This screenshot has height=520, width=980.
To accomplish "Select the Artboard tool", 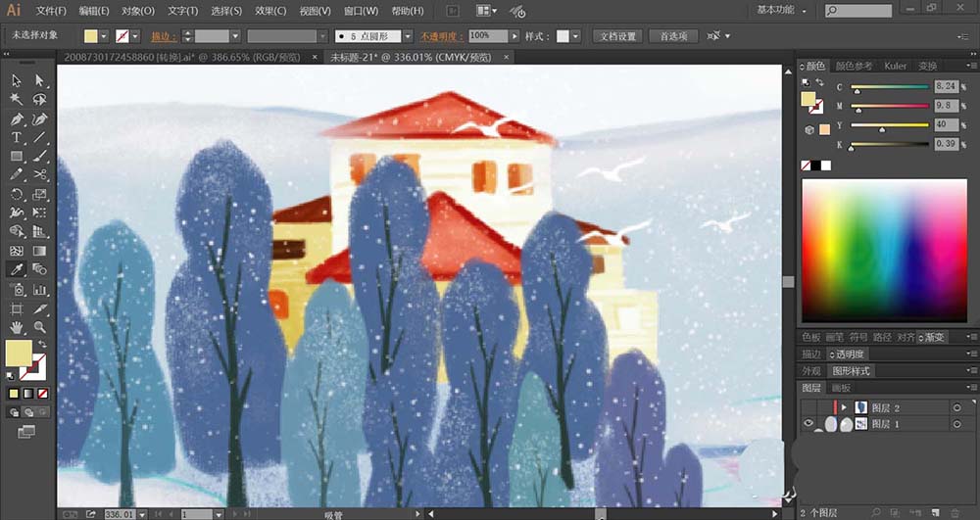I will (x=17, y=309).
